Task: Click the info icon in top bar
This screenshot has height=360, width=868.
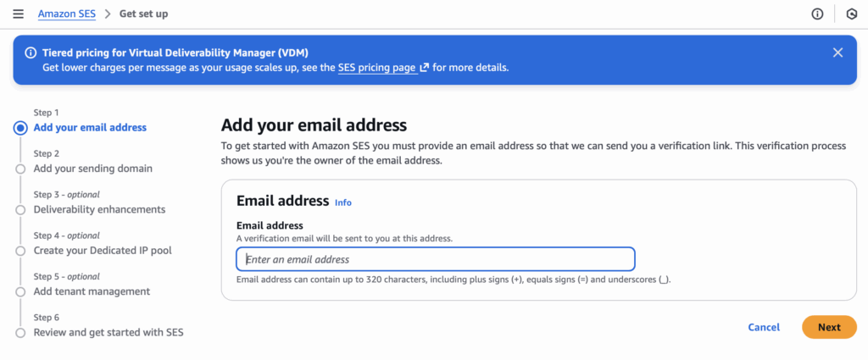Action: click(818, 14)
